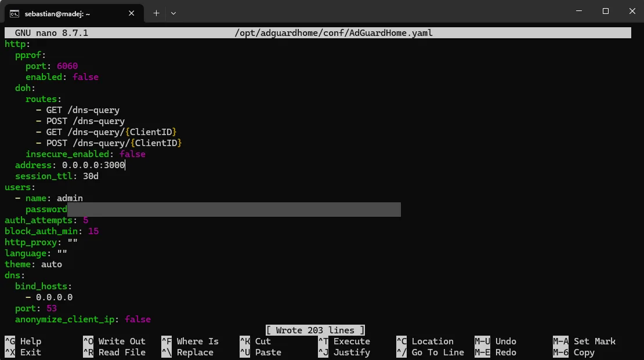The image size is (644, 360).
Task: Click the 'doh:' key line
Action: click(x=26, y=88)
